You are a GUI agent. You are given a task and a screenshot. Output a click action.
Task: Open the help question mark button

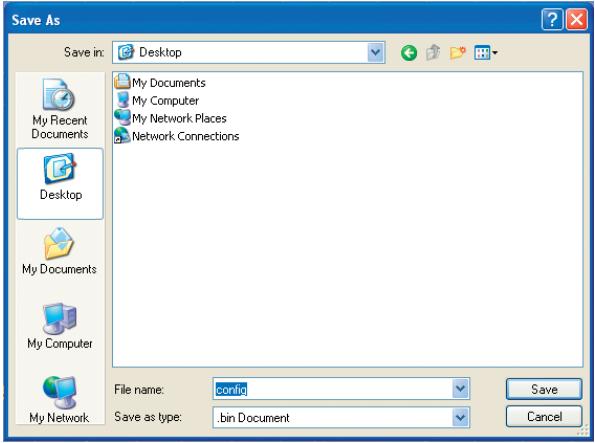click(x=552, y=19)
